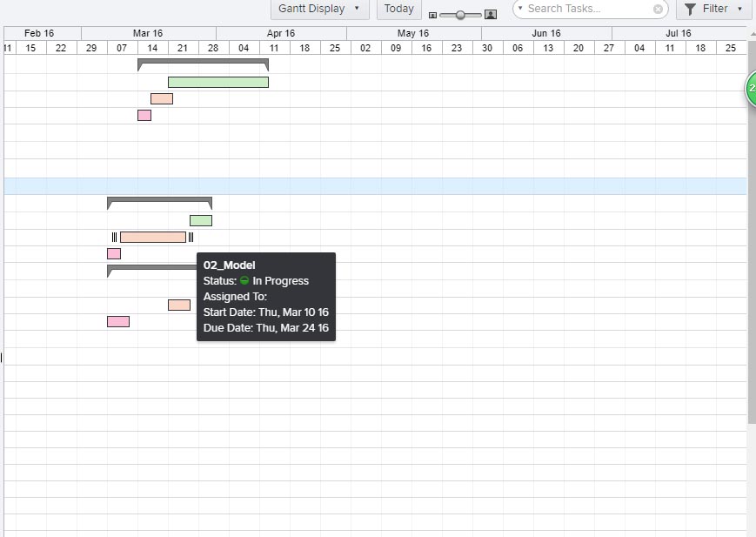Select the second gray summary bar below blue row
Viewport: 756px width, 537px height.
[159, 203]
